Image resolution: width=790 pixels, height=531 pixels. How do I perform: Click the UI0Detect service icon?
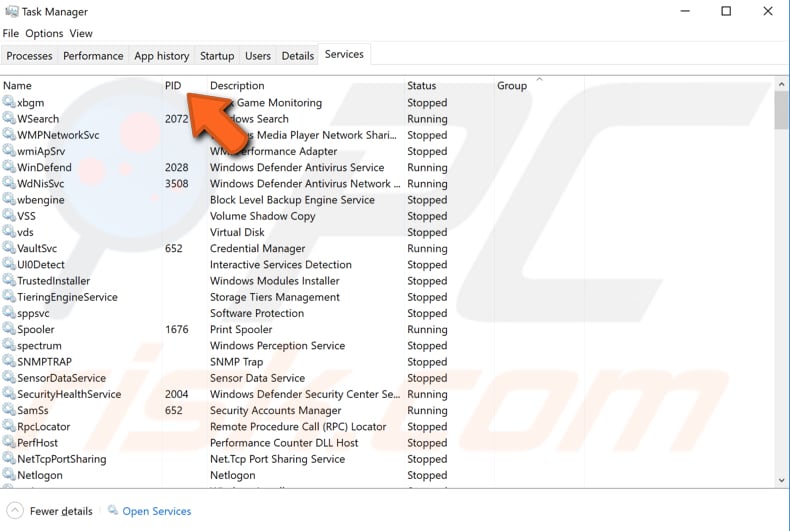(9, 263)
